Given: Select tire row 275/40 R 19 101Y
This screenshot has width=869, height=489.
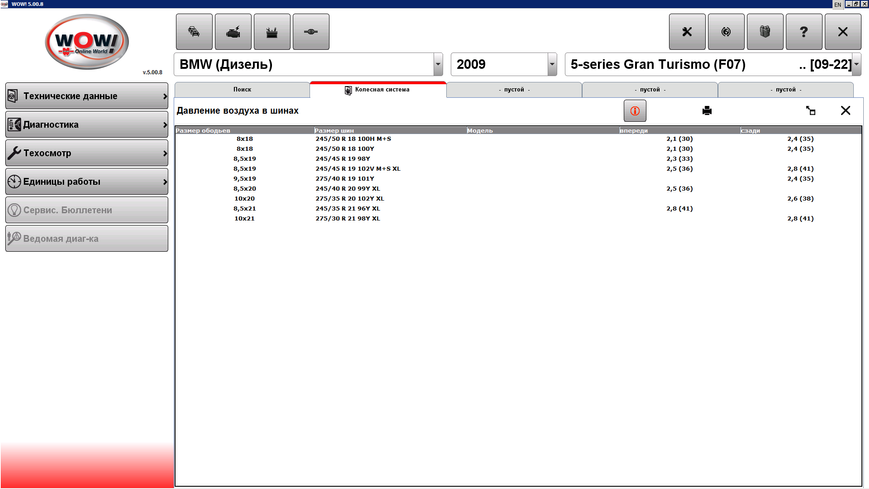Looking at the screenshot, I should tap(518, 179).
